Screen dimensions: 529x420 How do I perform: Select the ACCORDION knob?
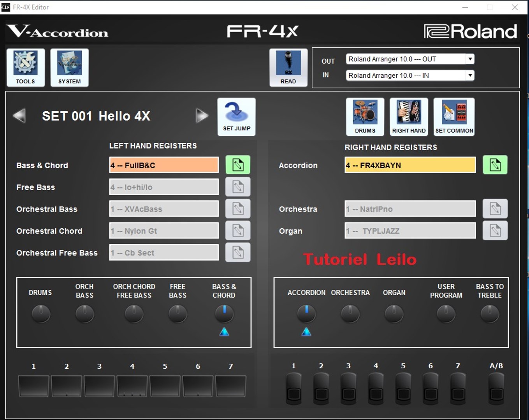[306, 314]
